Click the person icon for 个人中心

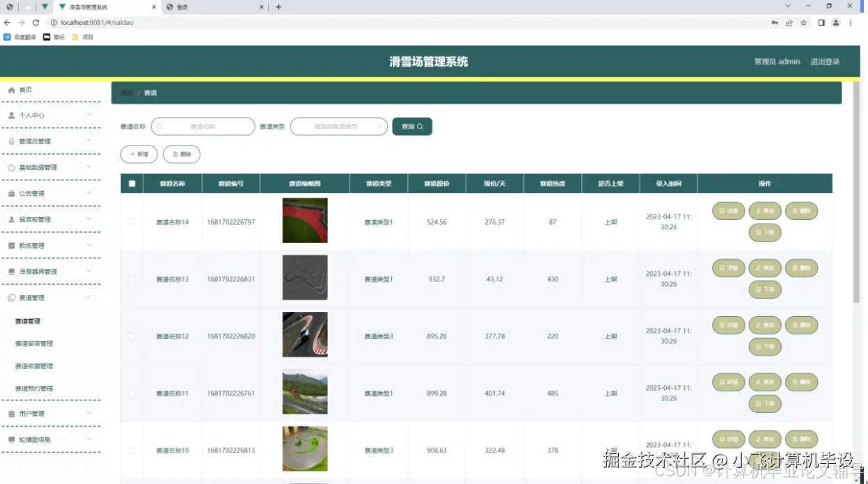click(11, 116)
